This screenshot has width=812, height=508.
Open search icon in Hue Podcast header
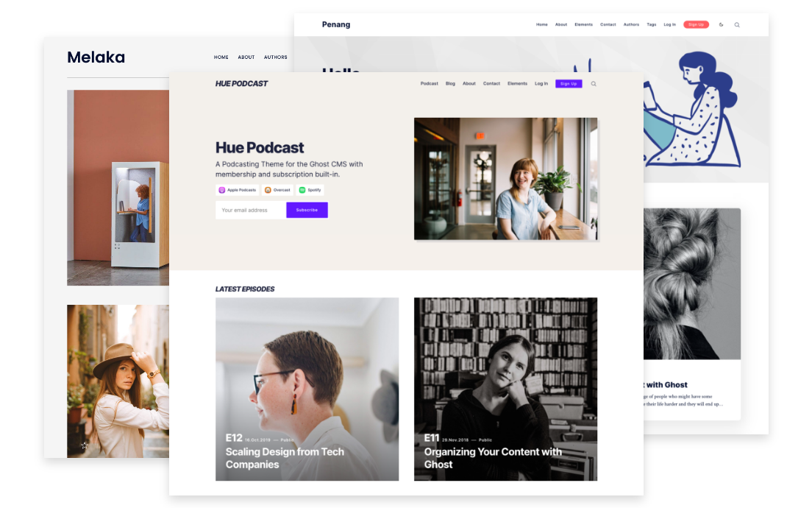point(594,83)
